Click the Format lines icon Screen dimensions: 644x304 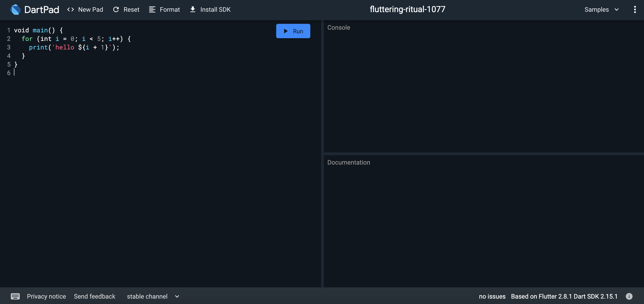[152, 9]
